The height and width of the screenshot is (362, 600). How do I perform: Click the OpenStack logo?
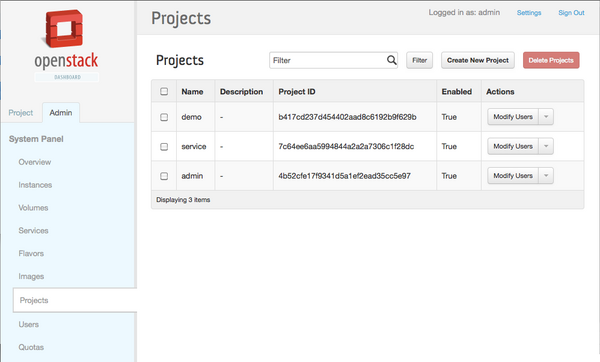66,45
